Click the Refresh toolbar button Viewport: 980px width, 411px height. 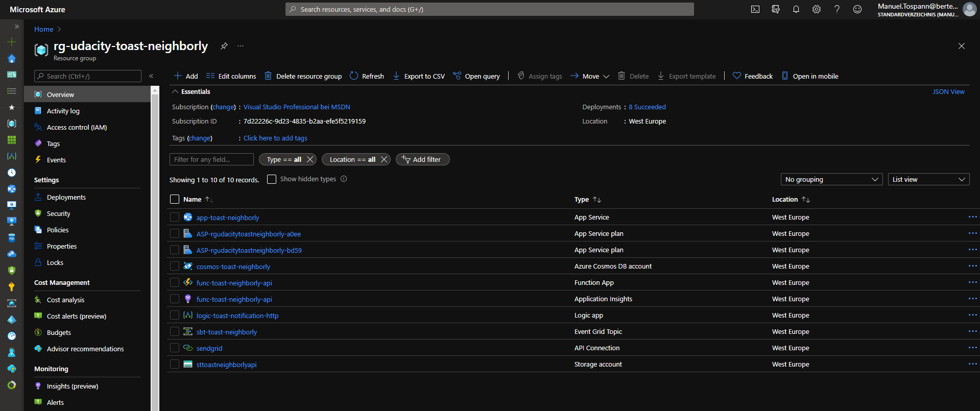point(367,76)
